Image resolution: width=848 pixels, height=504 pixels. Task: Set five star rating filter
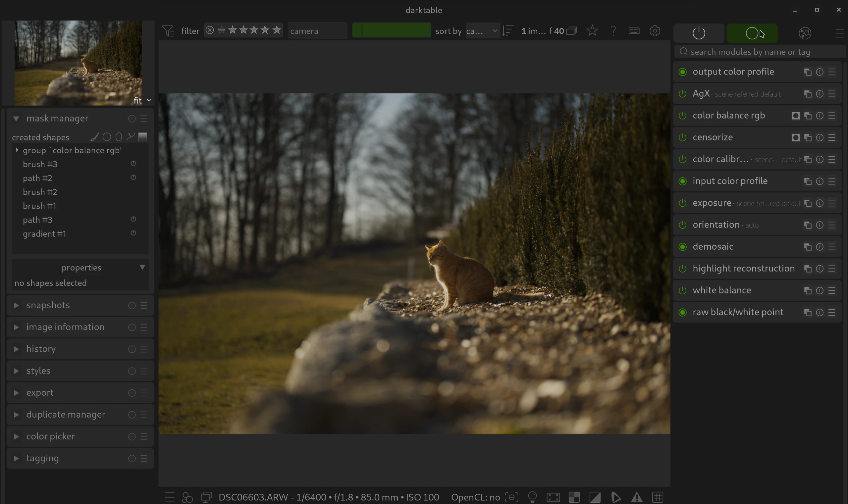pyautogui.click(x=277, y=30)
